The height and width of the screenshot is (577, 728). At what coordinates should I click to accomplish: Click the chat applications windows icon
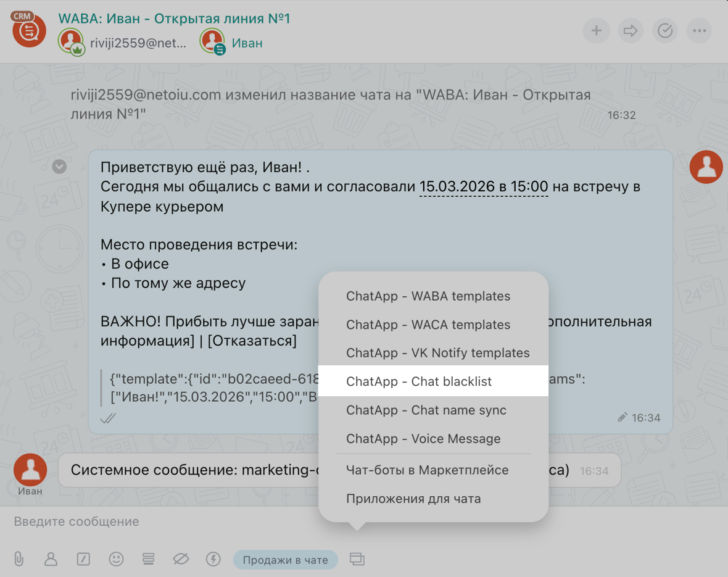357,559
